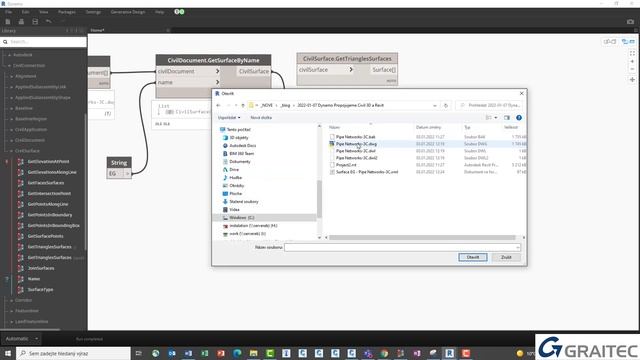This screenshot has height=360, width=640.
Task: Click the up-one-folder arrow in the dialog
Action: pos(243,105)
